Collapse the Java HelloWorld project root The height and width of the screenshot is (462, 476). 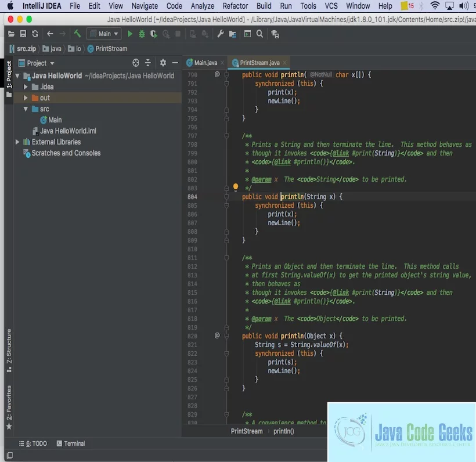(17, 75)
